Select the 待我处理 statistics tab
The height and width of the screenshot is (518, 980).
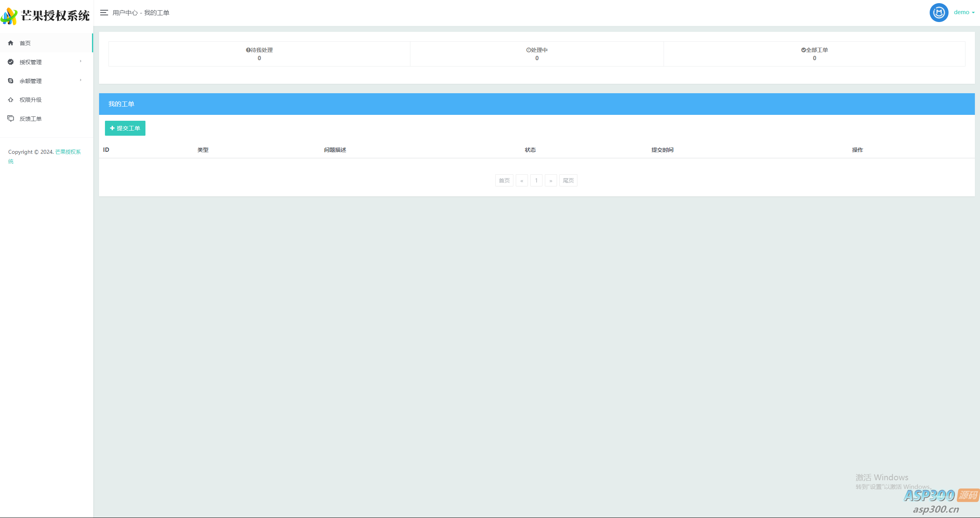tap(259, 53)
